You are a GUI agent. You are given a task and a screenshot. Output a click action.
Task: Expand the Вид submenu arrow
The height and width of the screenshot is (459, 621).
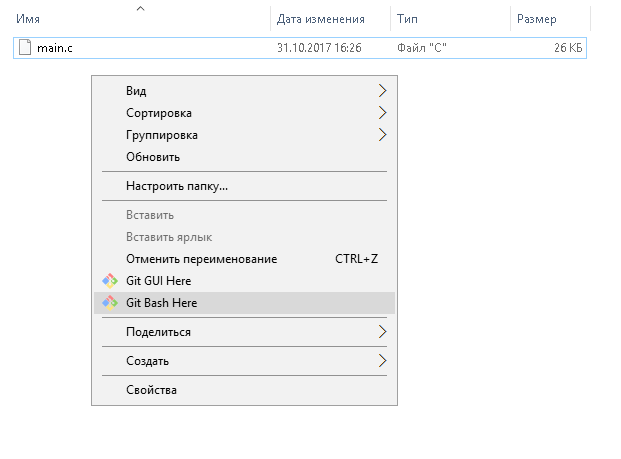click(x=382, y=91)
